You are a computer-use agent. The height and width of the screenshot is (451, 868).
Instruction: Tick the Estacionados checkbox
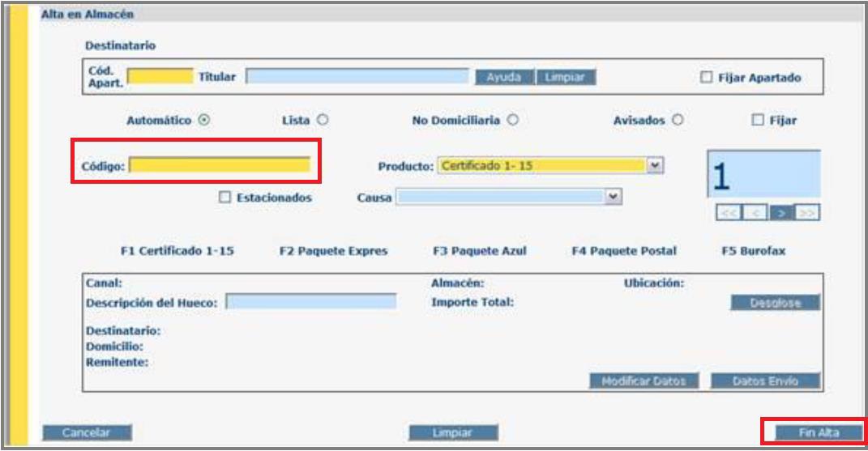click(x=225, y=197)
